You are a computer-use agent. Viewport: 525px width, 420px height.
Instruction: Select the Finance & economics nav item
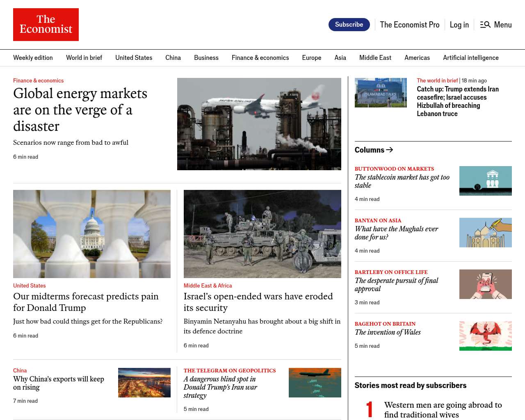point(260,58)
